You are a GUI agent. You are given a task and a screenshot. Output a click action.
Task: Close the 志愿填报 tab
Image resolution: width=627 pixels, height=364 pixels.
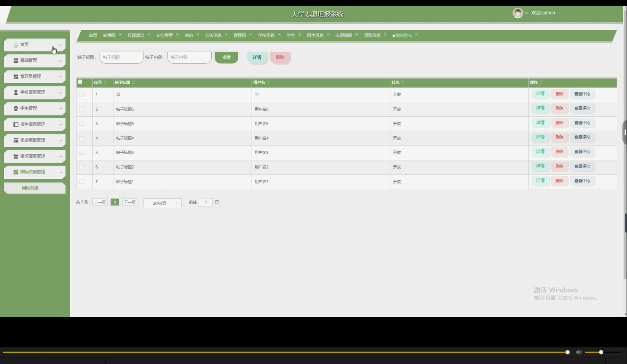pyautogui.click(x=357, y=35)
